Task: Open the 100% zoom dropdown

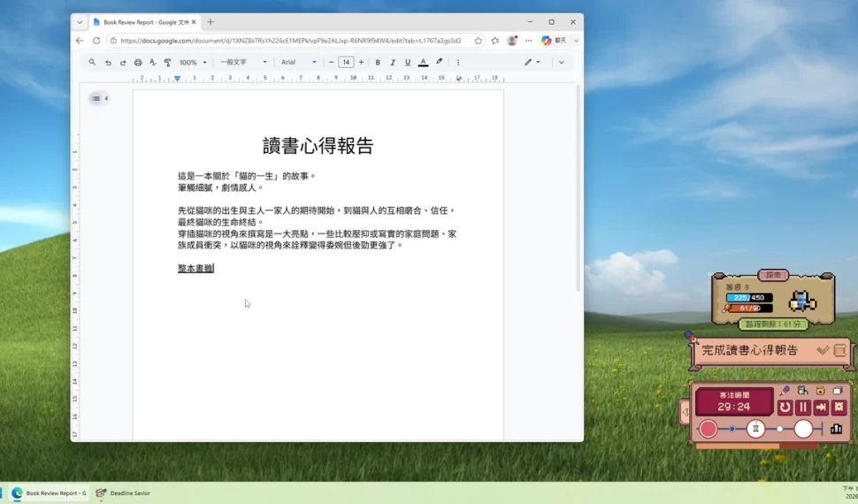Action: pos(193,63)
